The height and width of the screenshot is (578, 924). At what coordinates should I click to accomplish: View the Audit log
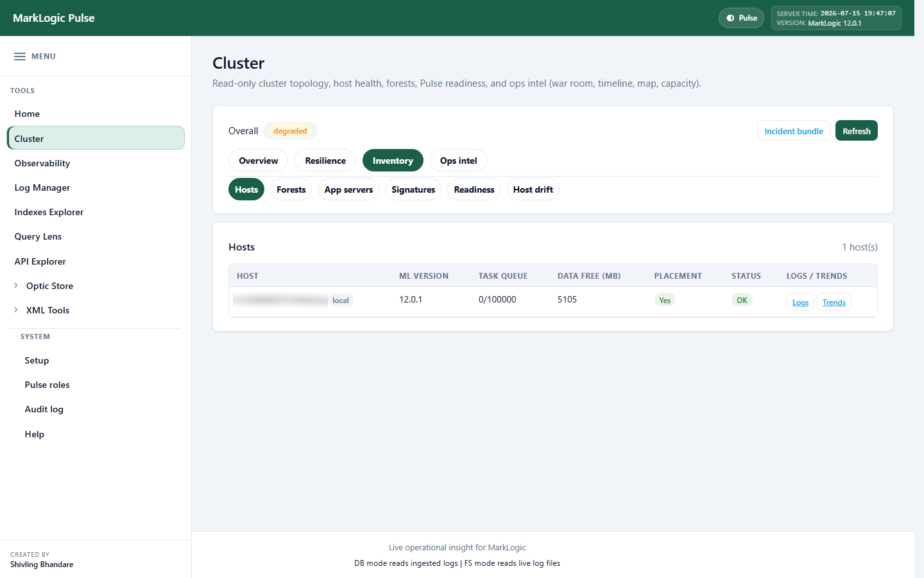pos(44,409)
